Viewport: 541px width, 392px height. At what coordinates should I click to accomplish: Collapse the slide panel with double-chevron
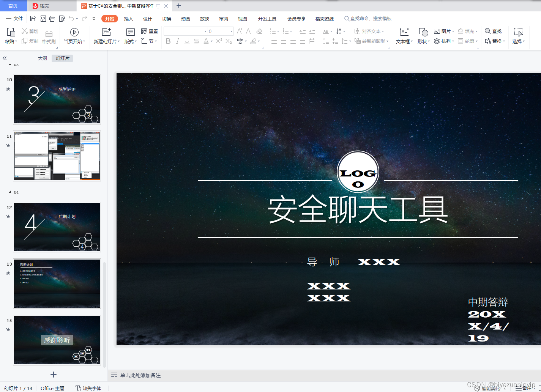point(5,58)
